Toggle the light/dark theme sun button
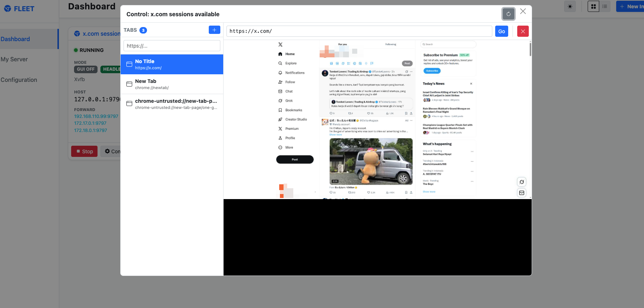 [570, 6]
